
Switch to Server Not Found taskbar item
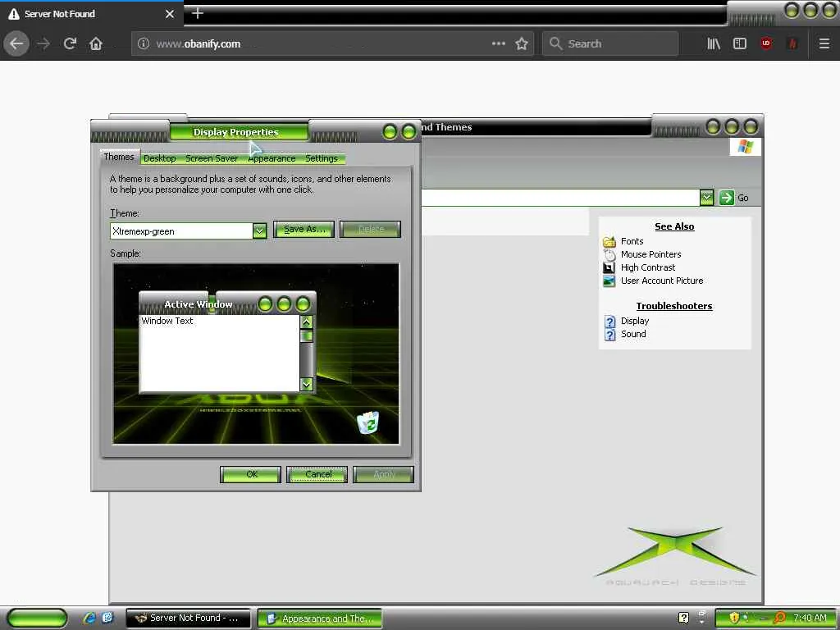point(188,619)
